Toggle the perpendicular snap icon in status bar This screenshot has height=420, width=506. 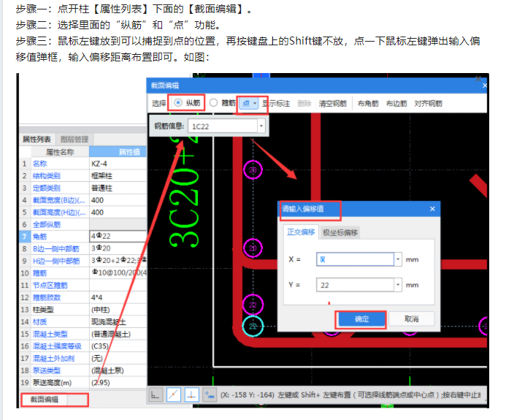pos(192,395)
